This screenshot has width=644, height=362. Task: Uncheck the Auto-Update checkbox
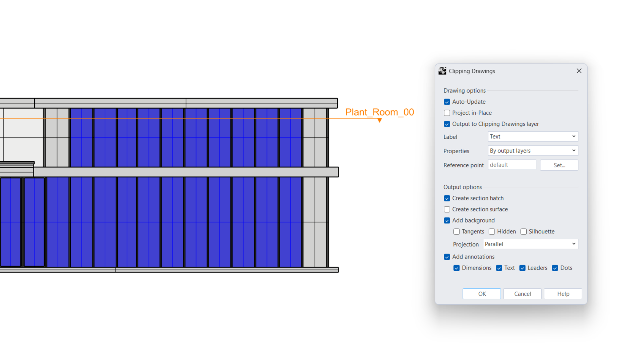point(447,102)
